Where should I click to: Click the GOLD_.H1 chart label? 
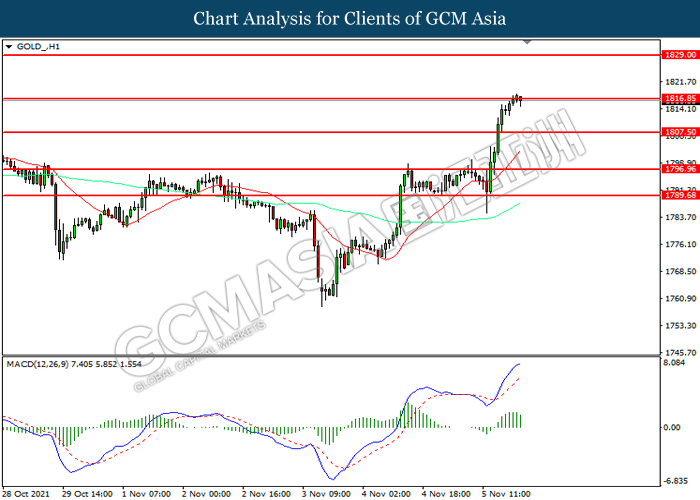coord(38,47)
